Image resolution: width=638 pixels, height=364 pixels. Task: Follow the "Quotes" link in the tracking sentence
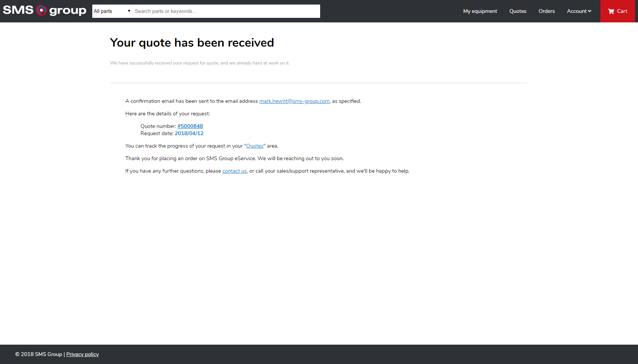255,146
